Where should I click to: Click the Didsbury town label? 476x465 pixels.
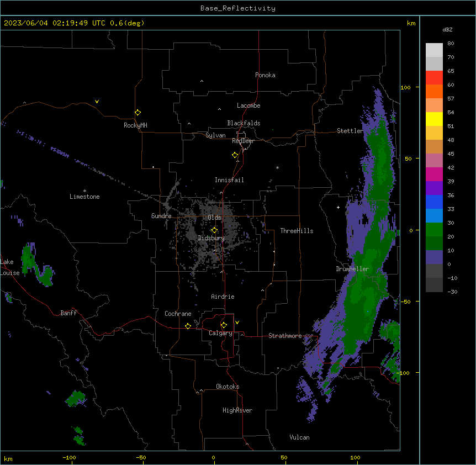tap(211, 238)
